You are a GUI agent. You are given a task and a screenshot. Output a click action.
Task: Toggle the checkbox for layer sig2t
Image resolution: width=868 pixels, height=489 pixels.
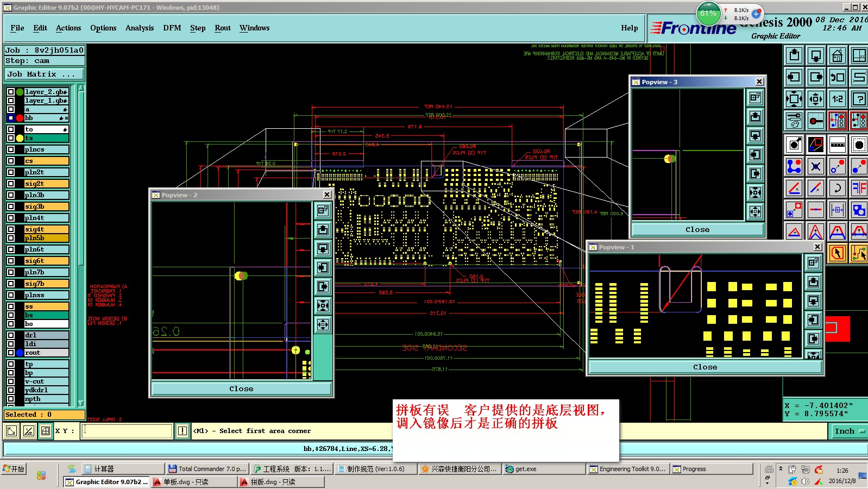(11, 184)
